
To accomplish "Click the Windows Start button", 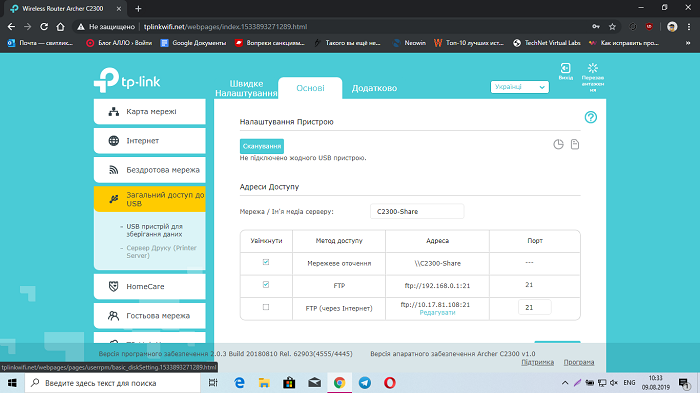I will pyautogui.click(x=12, y=383).
